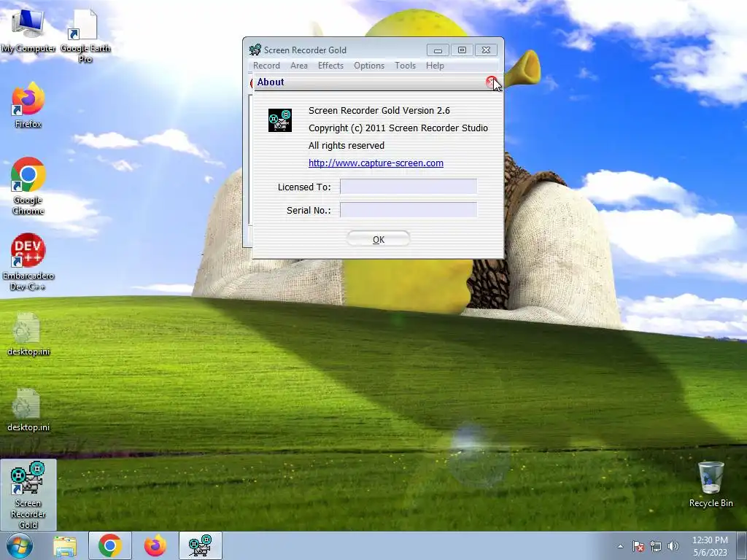
Task: Click the Serial No. field
Action: [409, 210]
